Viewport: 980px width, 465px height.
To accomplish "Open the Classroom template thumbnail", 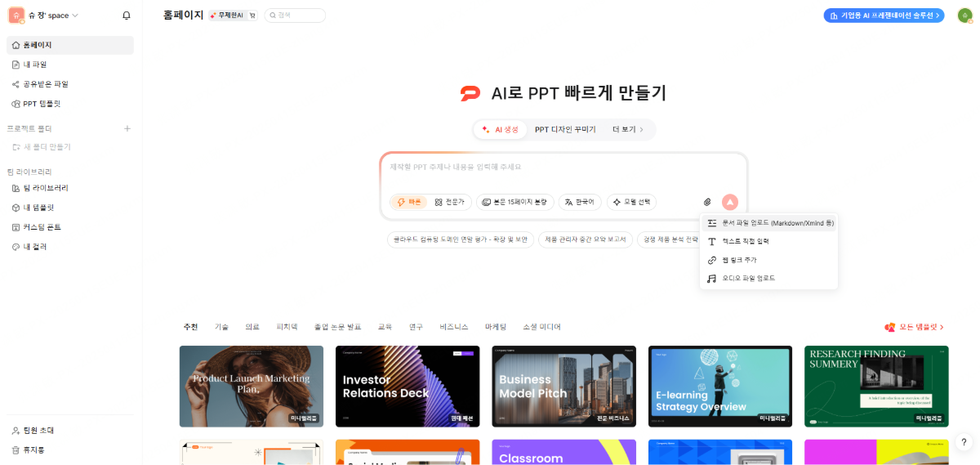I will click(x=563, y=452).
